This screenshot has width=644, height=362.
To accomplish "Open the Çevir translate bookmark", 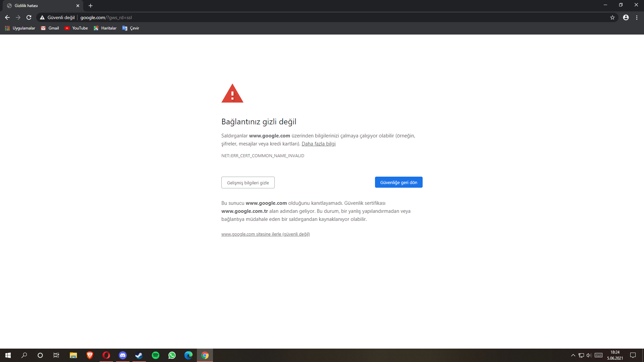I will [x=130, y=28].
